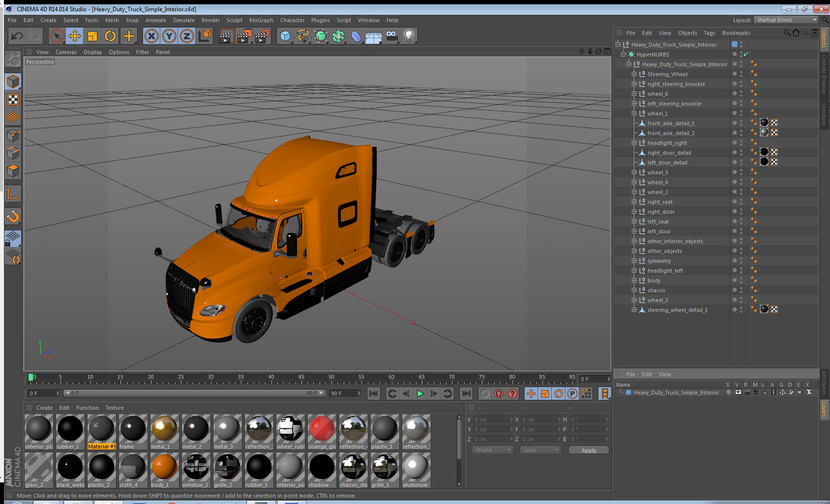Open the material manager Texture menu
Screen dimensions: 830x504
coord(115,408)
